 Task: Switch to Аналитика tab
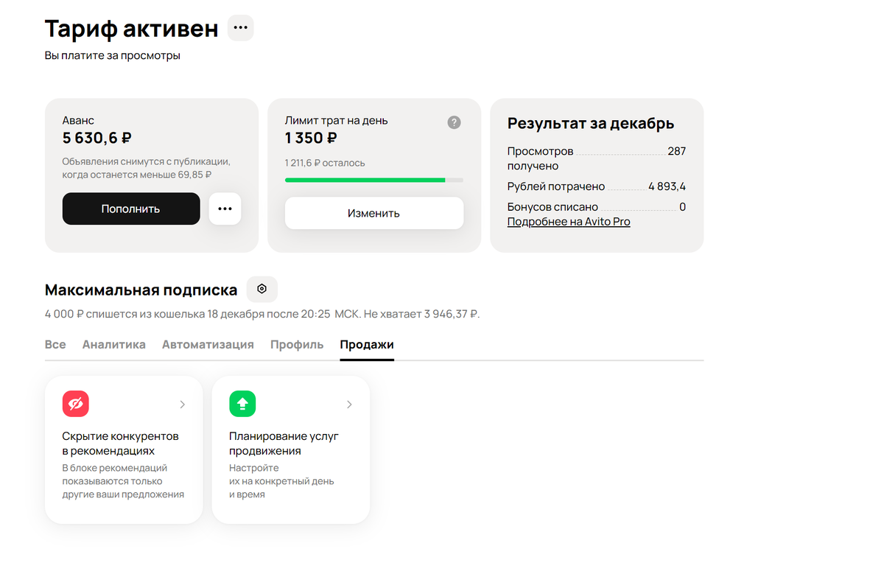click(x=114, y=345)
